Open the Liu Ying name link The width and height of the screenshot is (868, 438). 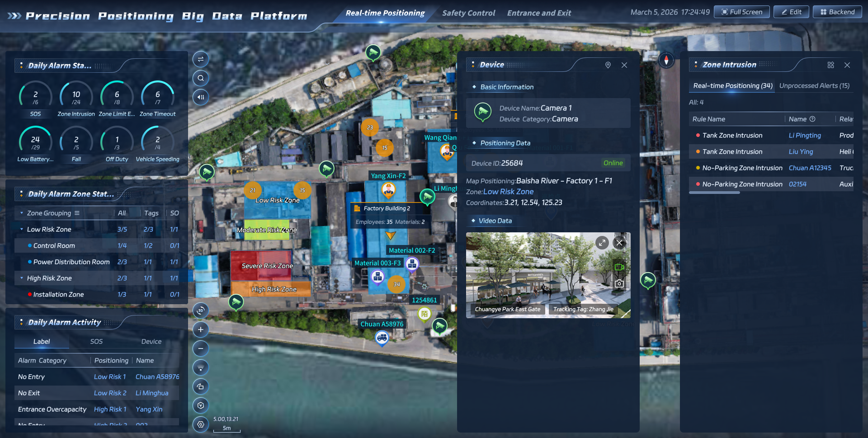coord(801,151)
